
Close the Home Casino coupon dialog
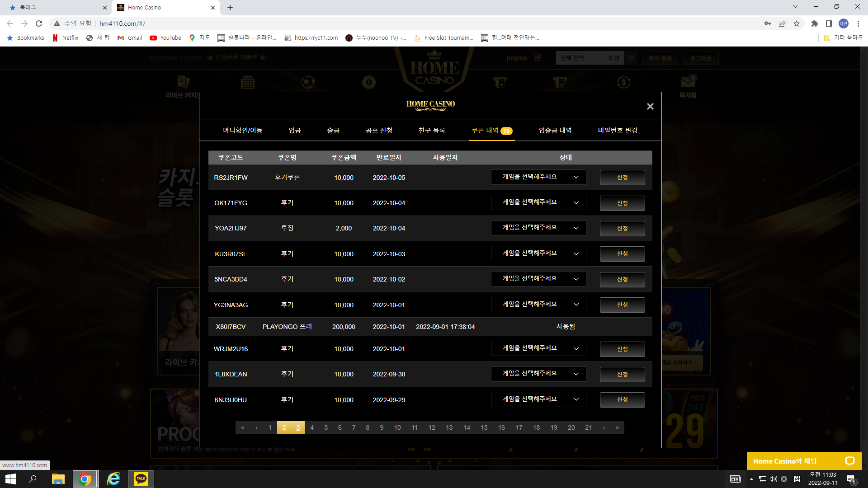[650, 106]
